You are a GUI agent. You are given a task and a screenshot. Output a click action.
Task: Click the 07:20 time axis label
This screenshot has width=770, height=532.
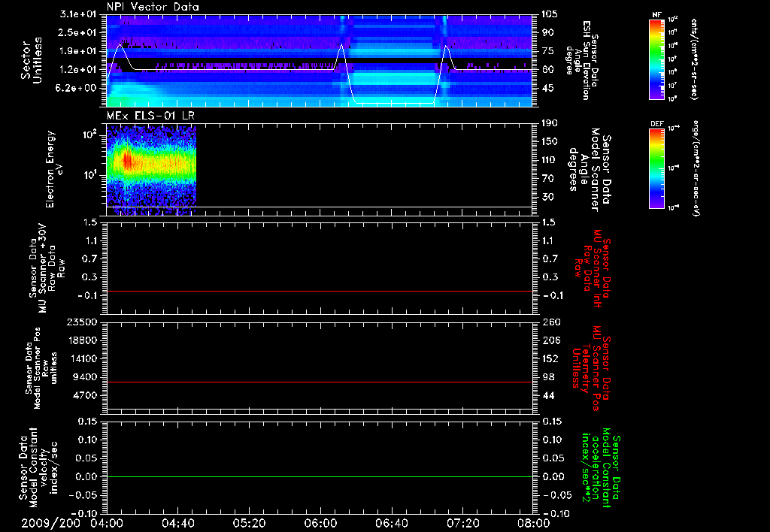point(462,523)
